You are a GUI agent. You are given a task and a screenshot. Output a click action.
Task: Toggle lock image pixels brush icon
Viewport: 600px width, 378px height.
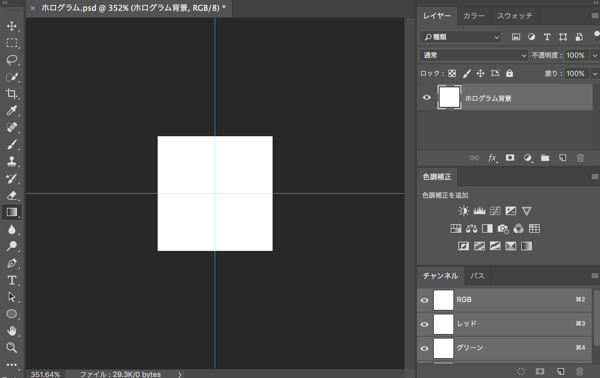(466, 73)
